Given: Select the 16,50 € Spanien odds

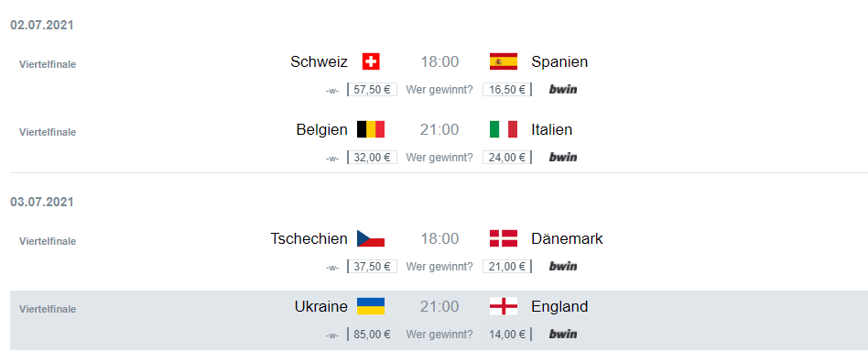Looking at the screenshot, I should [507, 89].
